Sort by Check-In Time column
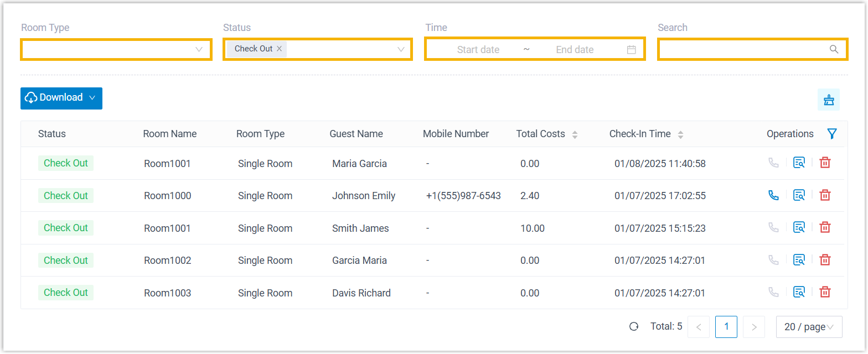 pyautogui.click(x=680, y=134)
